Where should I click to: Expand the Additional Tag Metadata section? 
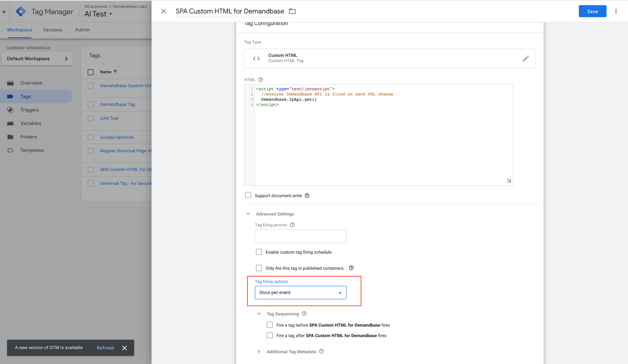259,351
